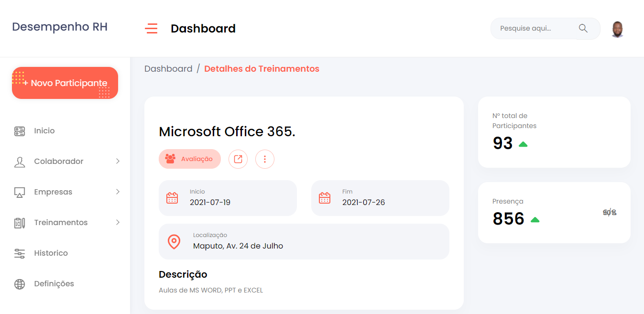
Task: Select Treinamentos in the sidebar menu
Action: click(x=61, y=223)
